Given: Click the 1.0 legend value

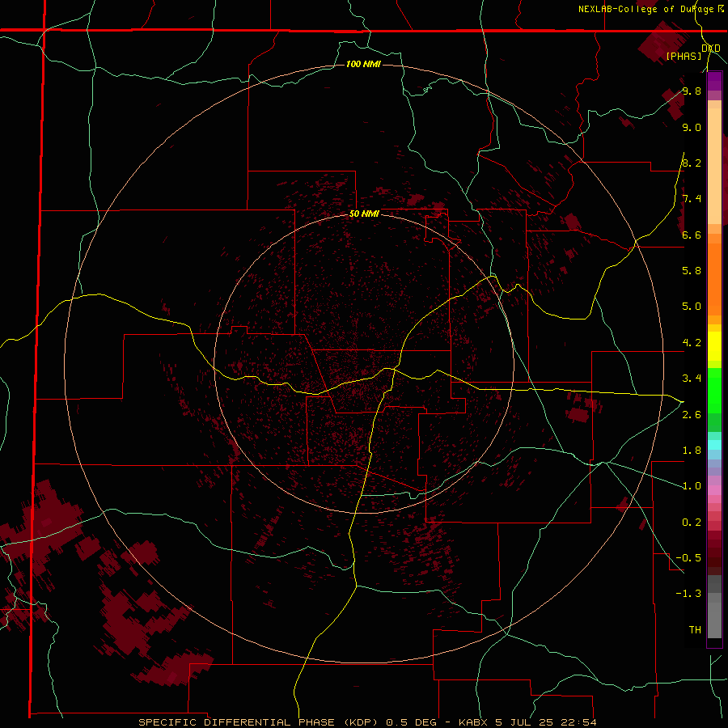Looking at the screenshot, I should (692, 486).
